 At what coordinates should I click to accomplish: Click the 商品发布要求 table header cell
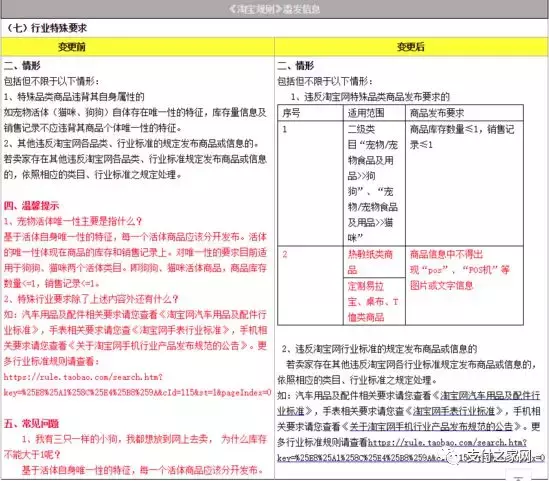464,113
